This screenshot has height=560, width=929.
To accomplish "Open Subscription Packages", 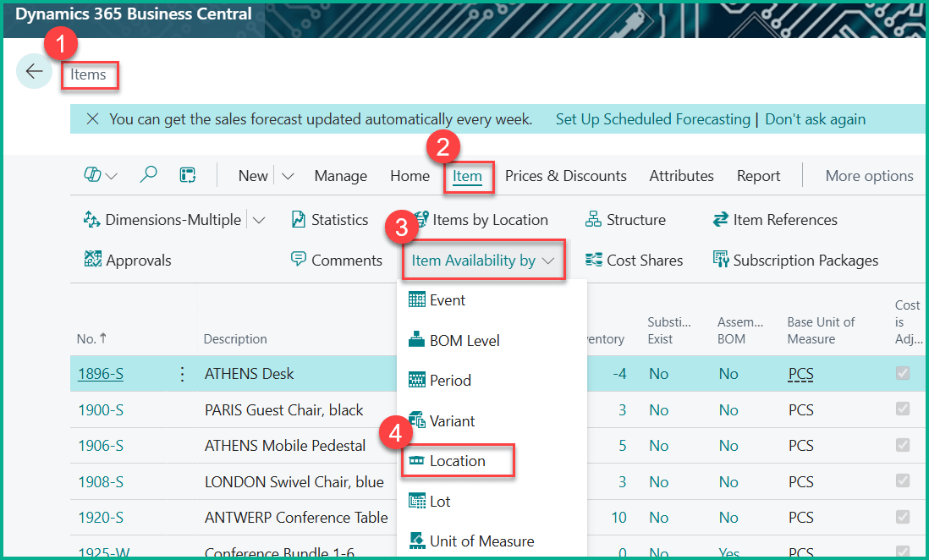I will [795, 261].
